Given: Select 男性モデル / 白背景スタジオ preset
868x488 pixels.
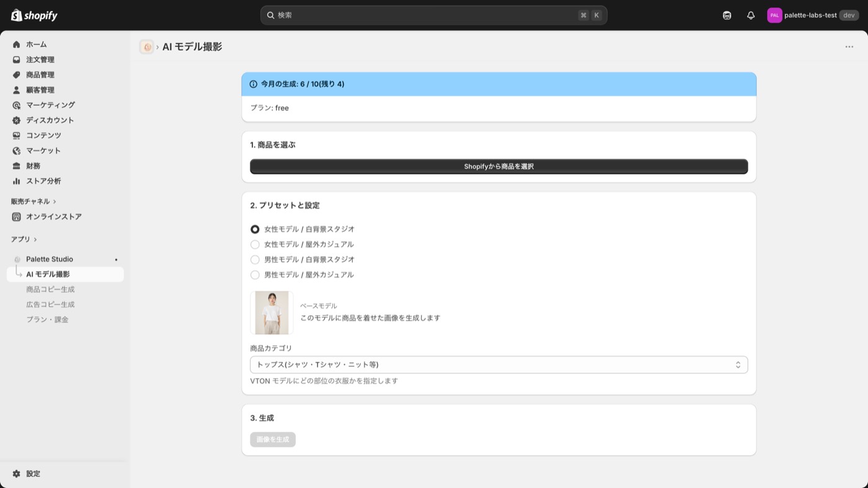Looking at the screenshot, I should 255,260.
